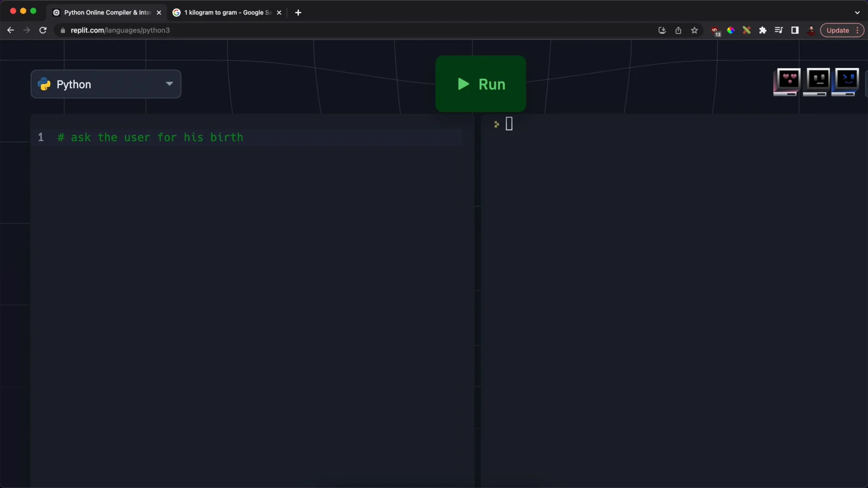Click the pencil-and-ruler extension icon

[747, 30]
